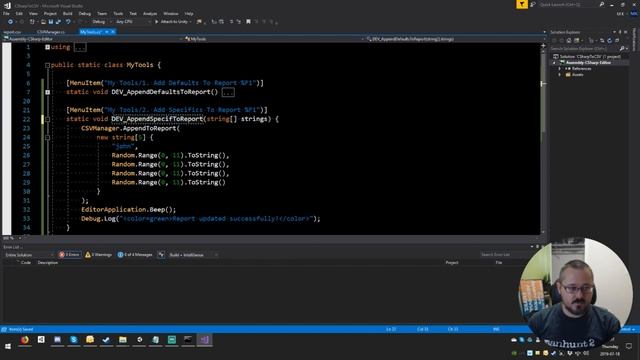Toggle the Errors filter in Error List
640x360 pixels.
[69, 255]
